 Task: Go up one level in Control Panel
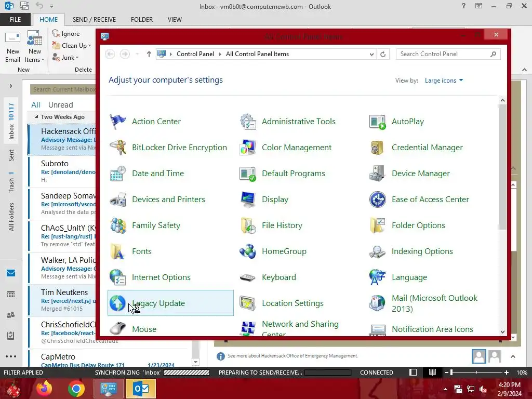click(149, 54)
